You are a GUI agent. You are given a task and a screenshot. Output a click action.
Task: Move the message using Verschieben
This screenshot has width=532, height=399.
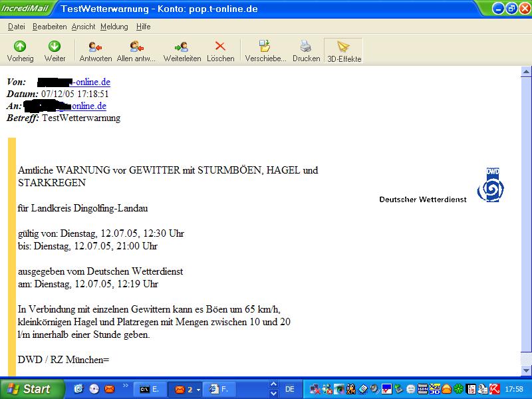pyautogui.click(x=265, y=51)
